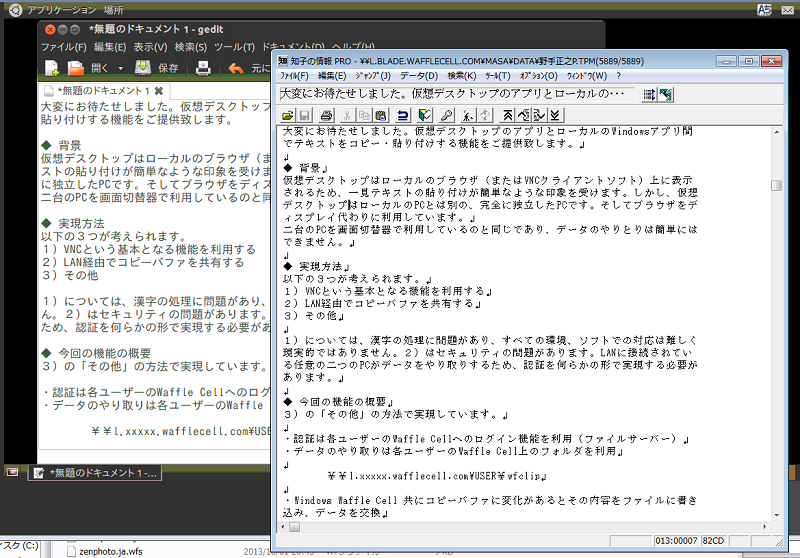This screenshot has width=800, height=558.
Task: Paste clipboard icon in 知子の情報 toolbar
Action: click(x=381, y=115)
